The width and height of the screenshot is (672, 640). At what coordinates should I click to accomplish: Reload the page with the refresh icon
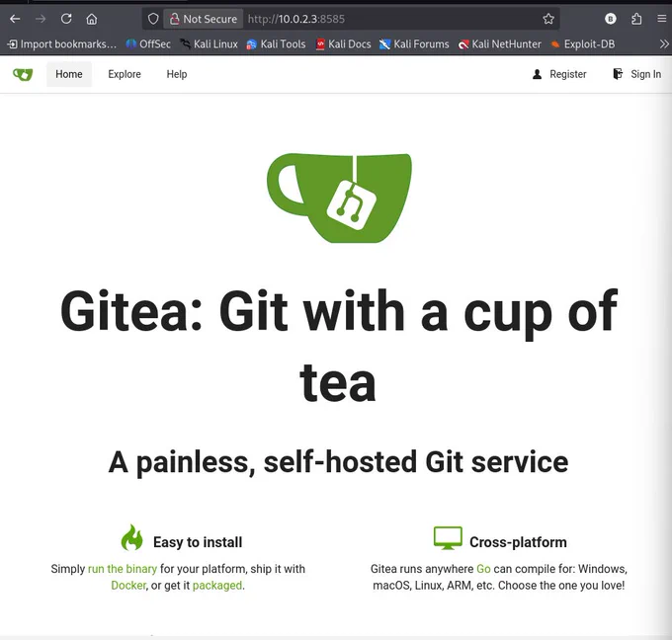66,19
